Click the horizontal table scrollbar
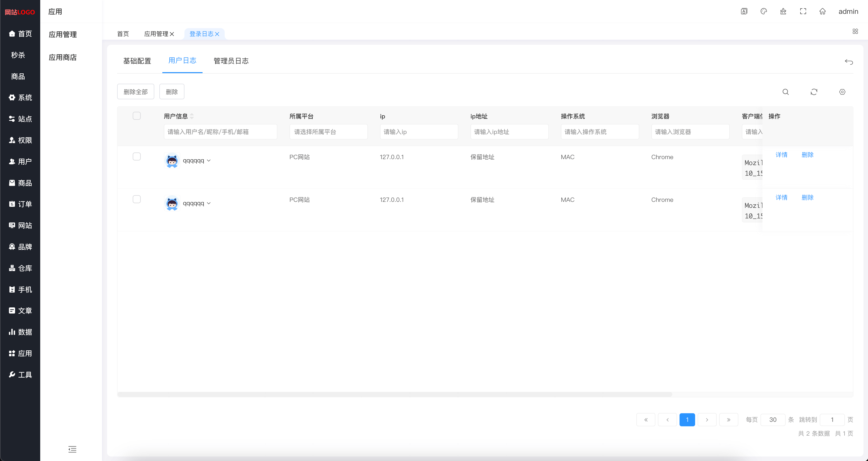868x461 pixels. tap(394, 394)
